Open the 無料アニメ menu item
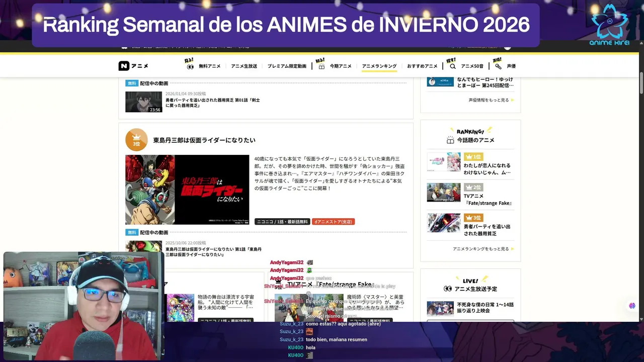644x362 pixels. coord(209,66)
